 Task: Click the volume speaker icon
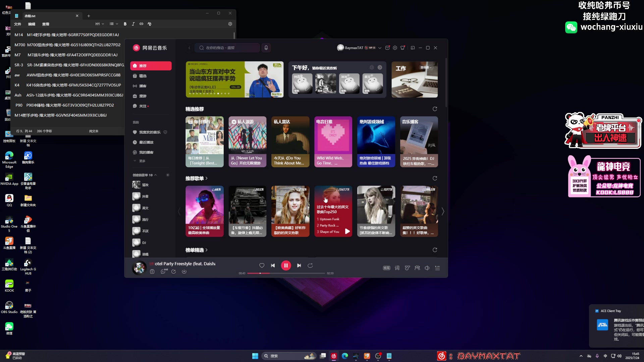click(427, 268)
